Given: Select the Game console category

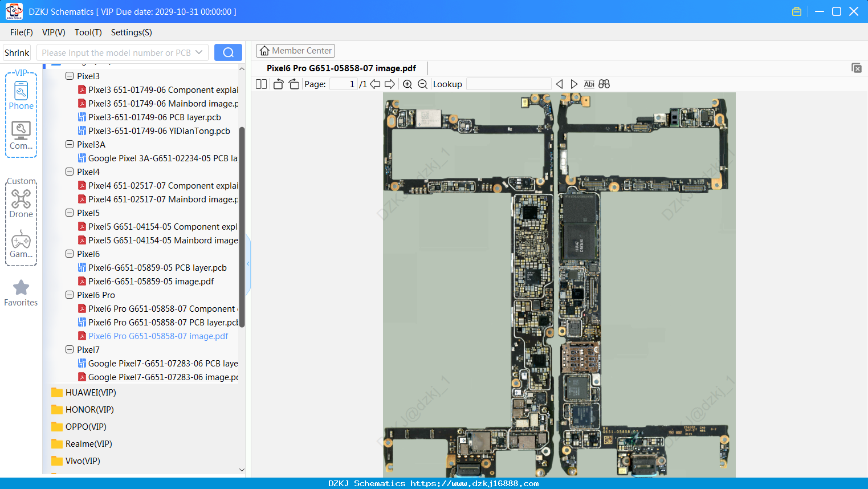Looking at the screenshot, I should click(x=21, y=244).
